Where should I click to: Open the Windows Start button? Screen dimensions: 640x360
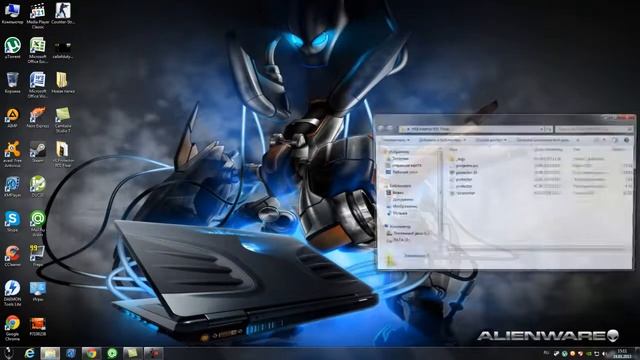(x=8, y=353)
